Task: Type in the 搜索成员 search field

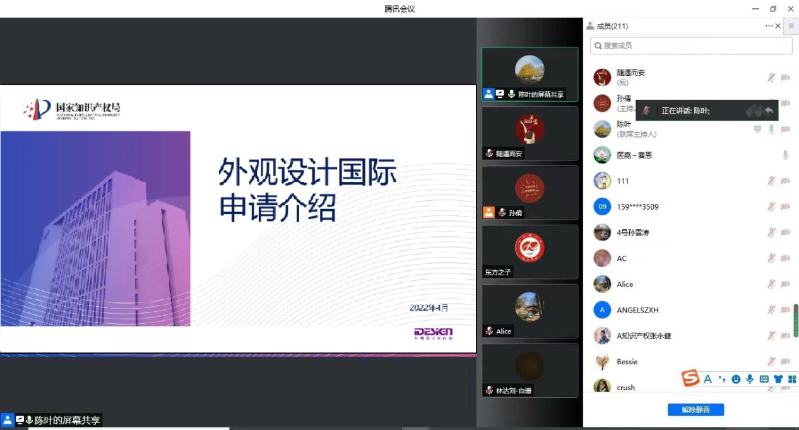Action: tap(688, 46)
